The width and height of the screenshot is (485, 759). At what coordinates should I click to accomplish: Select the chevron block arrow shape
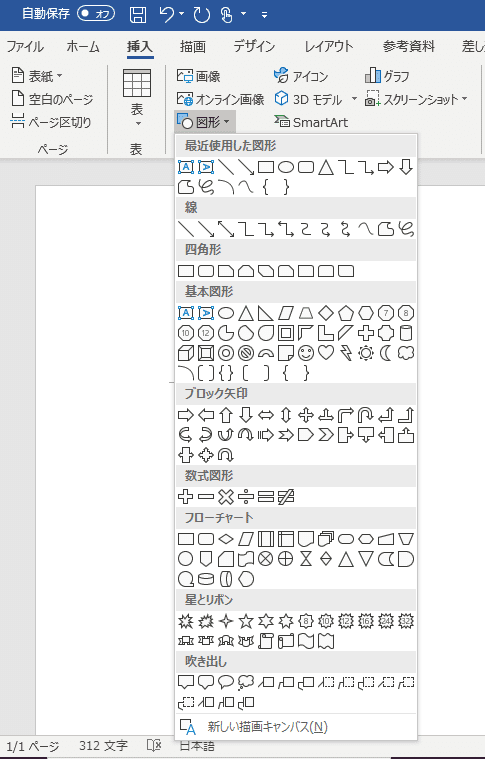pos(326,435)
